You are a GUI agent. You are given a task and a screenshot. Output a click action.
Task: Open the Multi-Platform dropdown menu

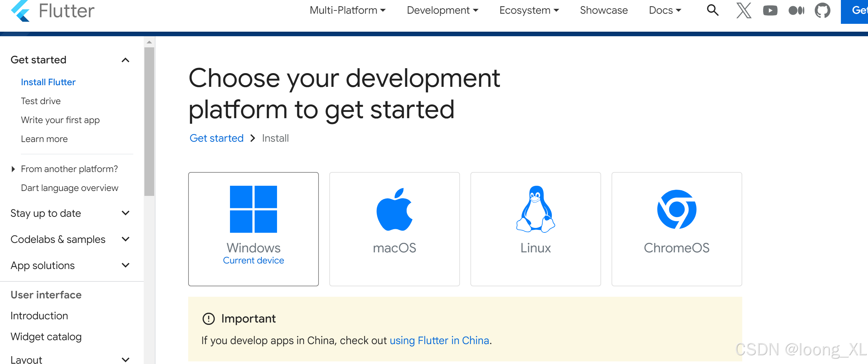click(347, 10)
